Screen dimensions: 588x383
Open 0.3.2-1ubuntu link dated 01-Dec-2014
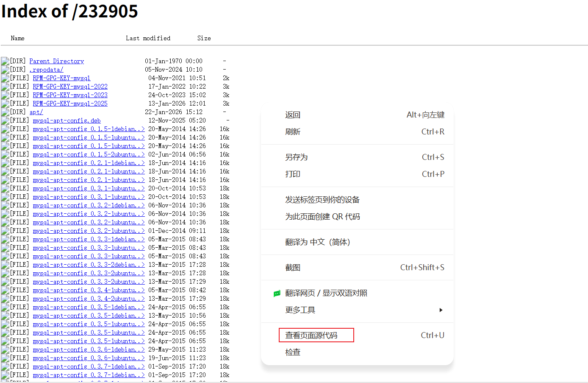89,231
